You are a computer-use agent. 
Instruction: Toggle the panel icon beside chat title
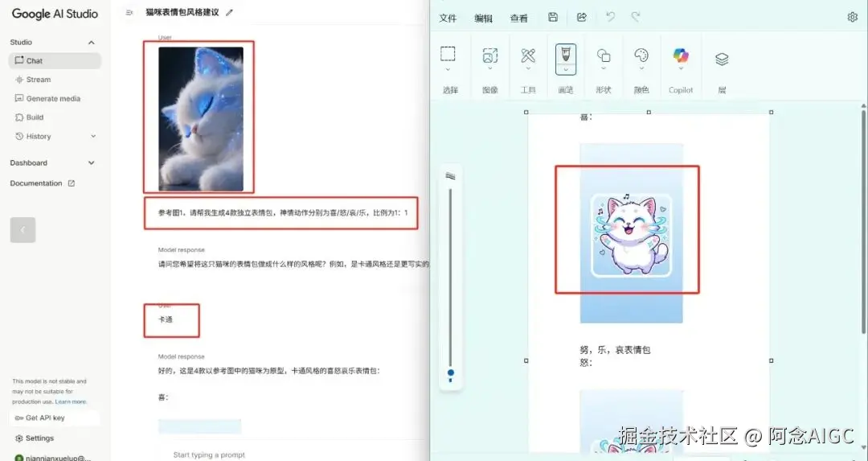point(129,12)
